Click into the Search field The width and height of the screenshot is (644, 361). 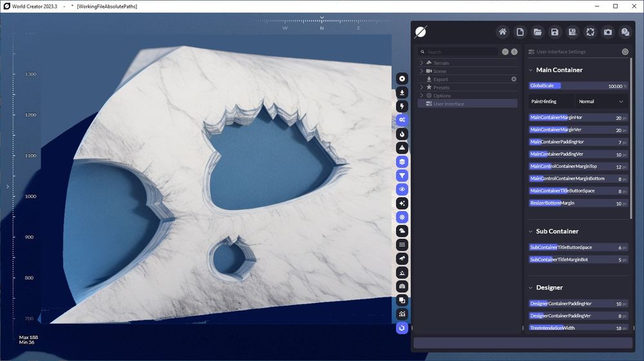[x=459, y=52]
